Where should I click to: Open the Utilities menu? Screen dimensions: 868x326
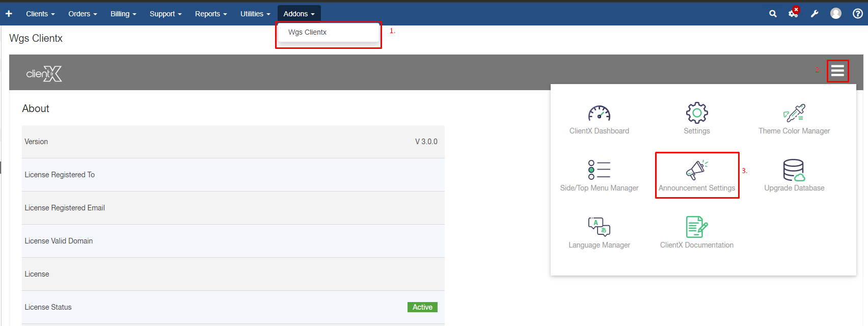coord(255,14)
